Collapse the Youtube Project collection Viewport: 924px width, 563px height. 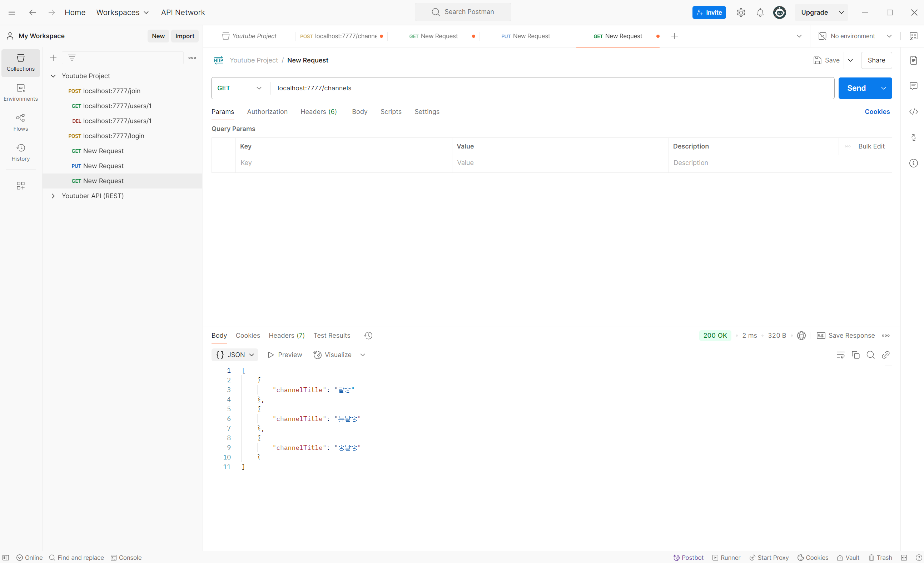[x=53, y=76]
